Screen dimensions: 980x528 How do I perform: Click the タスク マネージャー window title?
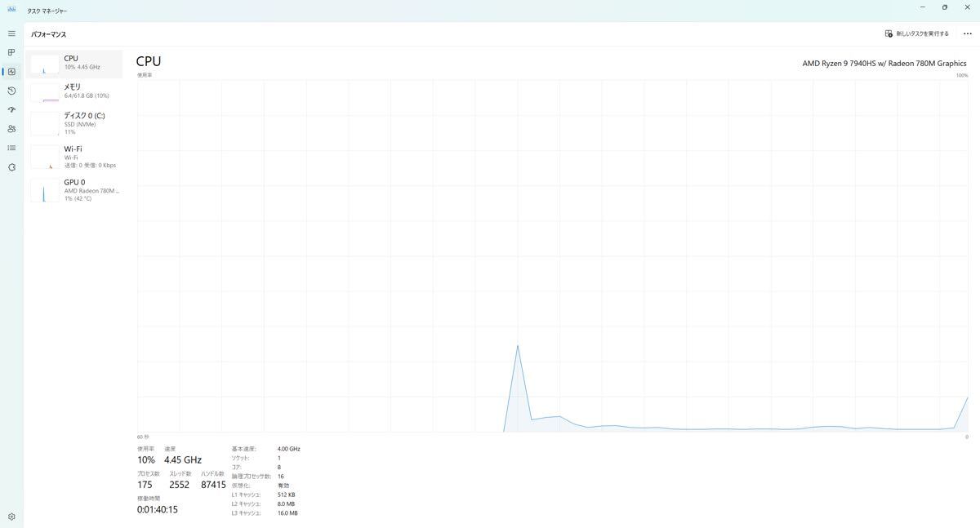47,11
